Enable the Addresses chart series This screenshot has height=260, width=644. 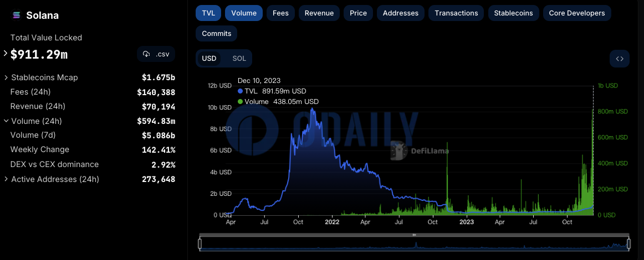click(x=401, y=13)
